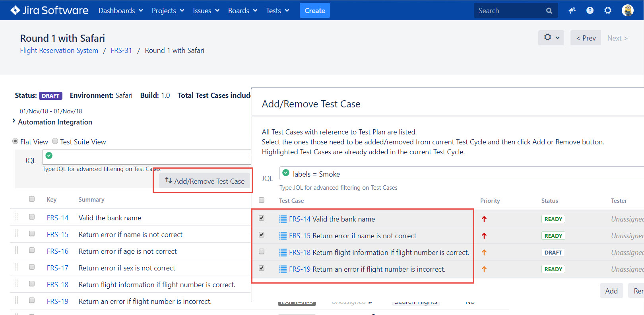Click the FRS-18 test case type icon
The width and height of the screenshot is (644, 315).
pos(283,252)
